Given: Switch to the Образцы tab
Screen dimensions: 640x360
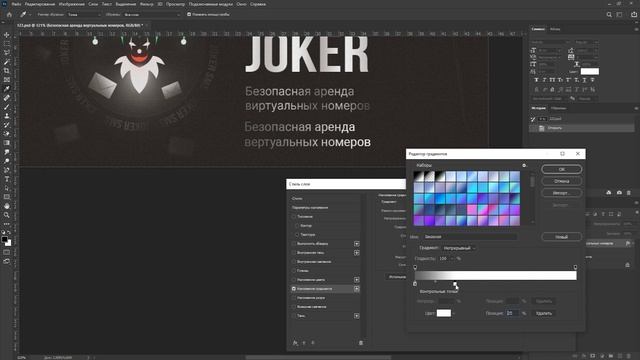Looking at the screenshot, I should 559,108.
